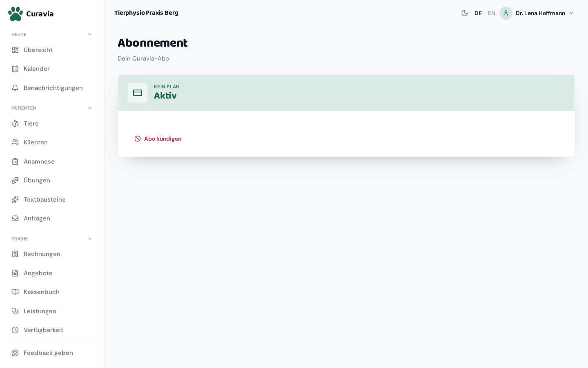Collapse the HEUTE sidebar section

pos(90,34)
